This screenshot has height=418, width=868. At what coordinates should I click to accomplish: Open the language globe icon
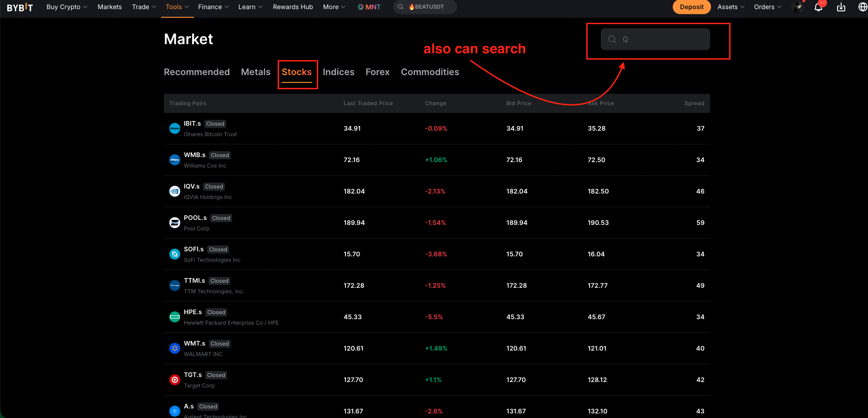(863, 7)
